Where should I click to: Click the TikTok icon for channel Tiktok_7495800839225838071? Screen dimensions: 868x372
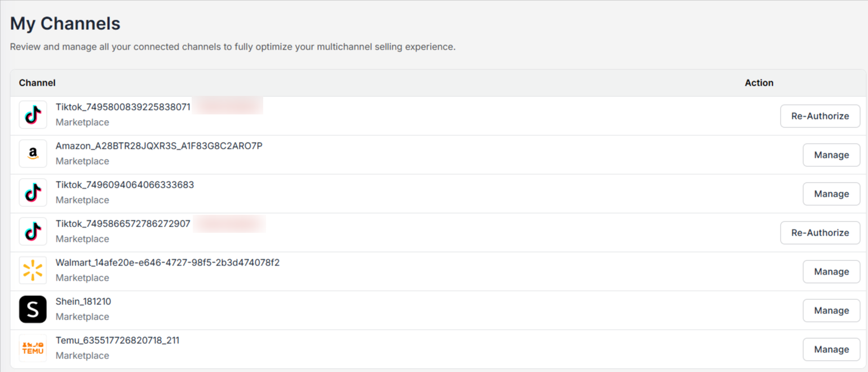pos(33,115)
